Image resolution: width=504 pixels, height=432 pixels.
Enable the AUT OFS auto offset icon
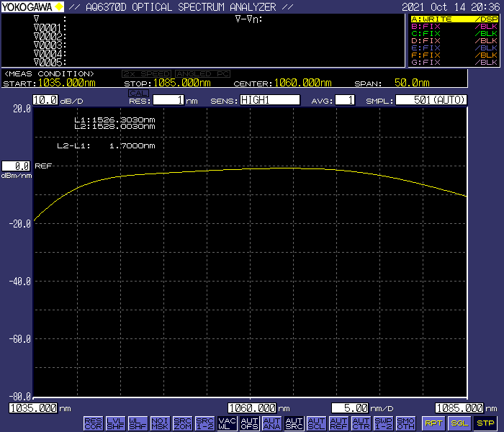(249, 423)
